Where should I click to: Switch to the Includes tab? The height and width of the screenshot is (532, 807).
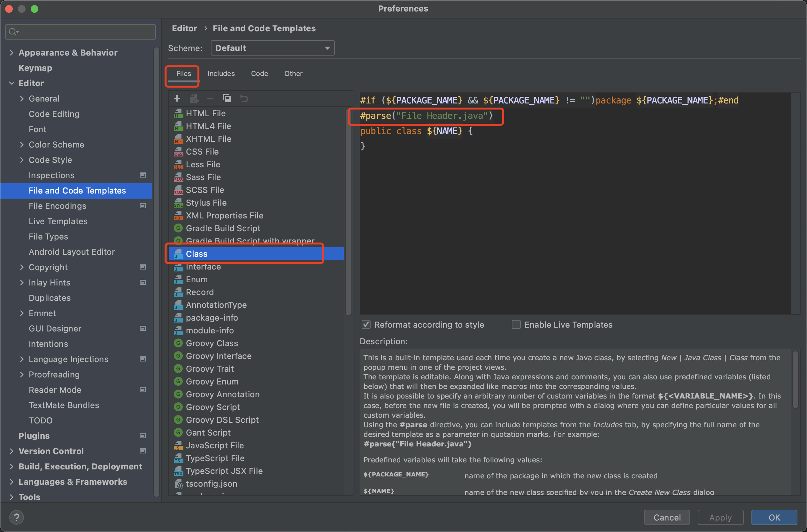coord(221,74)
